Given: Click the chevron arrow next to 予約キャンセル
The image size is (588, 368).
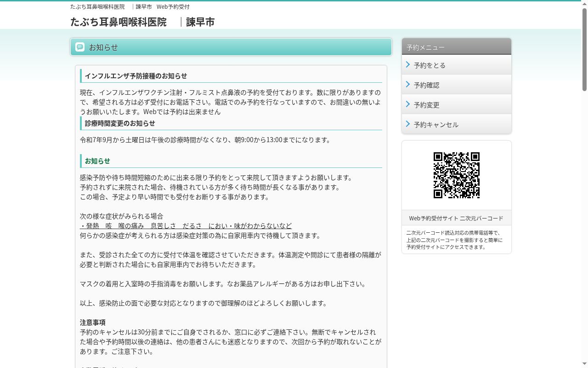Looking at the screenshot, I should pos(408,124).
